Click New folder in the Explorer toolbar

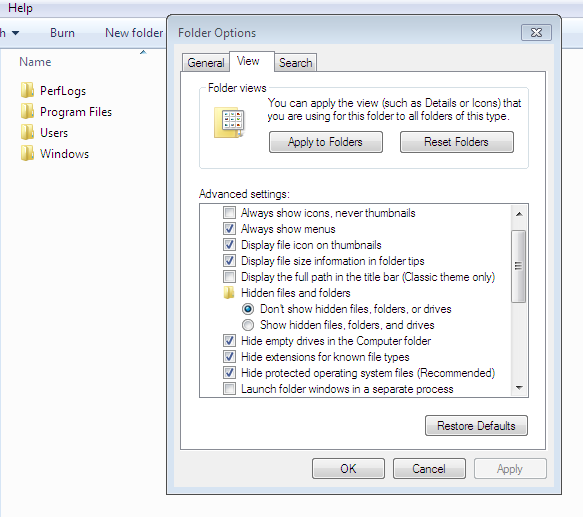(x=134, y=33)
